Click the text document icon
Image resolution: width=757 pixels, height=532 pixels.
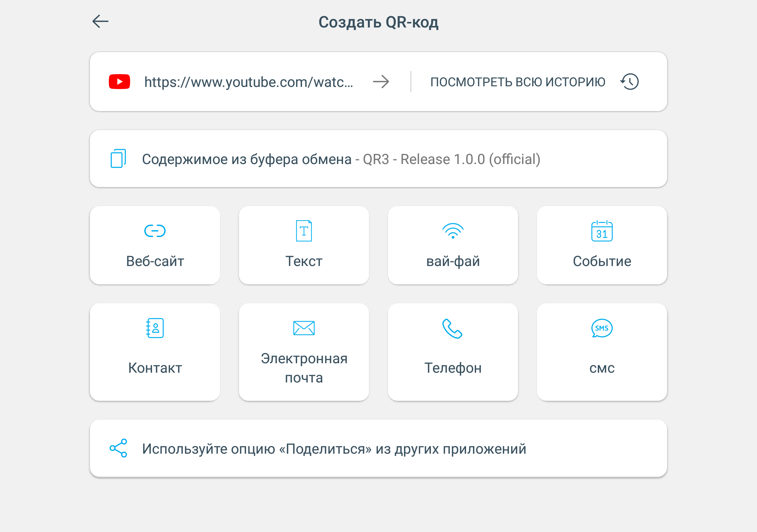click(304, 231)
